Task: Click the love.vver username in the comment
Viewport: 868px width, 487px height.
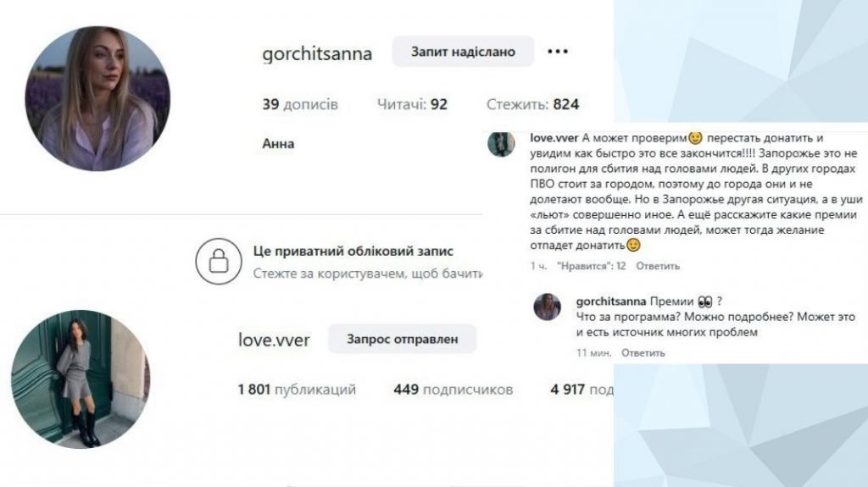Action: tap(554, 138)
